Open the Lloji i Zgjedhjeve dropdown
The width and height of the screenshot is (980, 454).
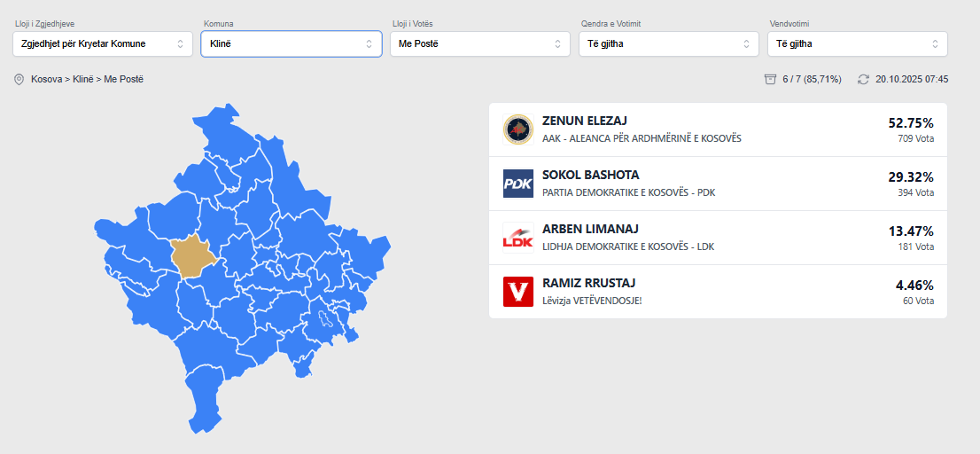[102, 43]
